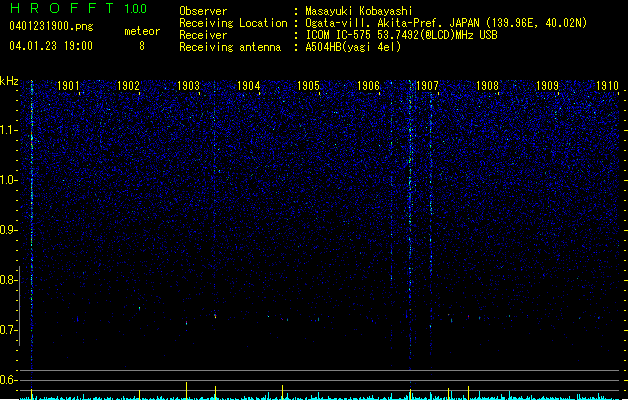Click the 1901 time axis marker
The width and height of the screenshot is (629, 400).
tap(68, 85)
